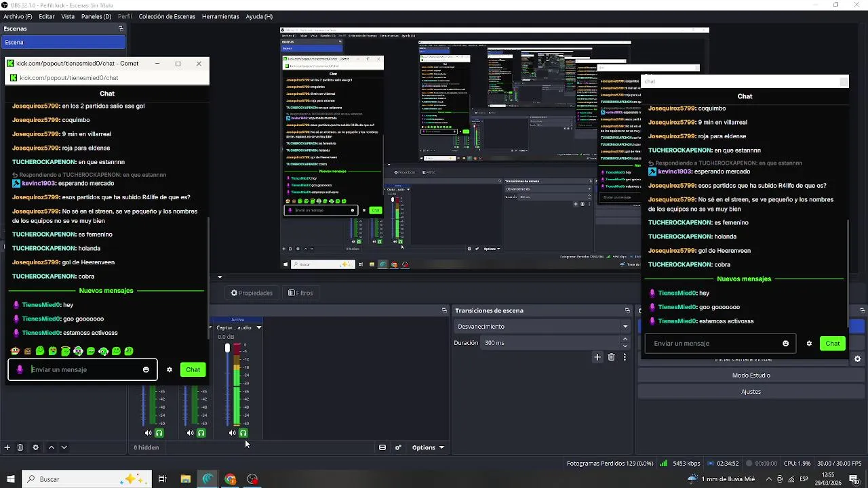Pop out the Transiciones de escena dock
868x488 pixels.
627,310
